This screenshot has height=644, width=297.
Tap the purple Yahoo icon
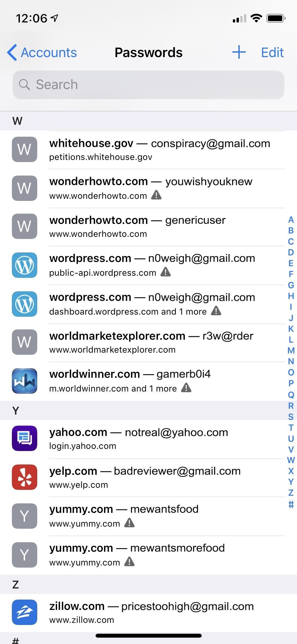pyautogui.click(x=25, y=438)
